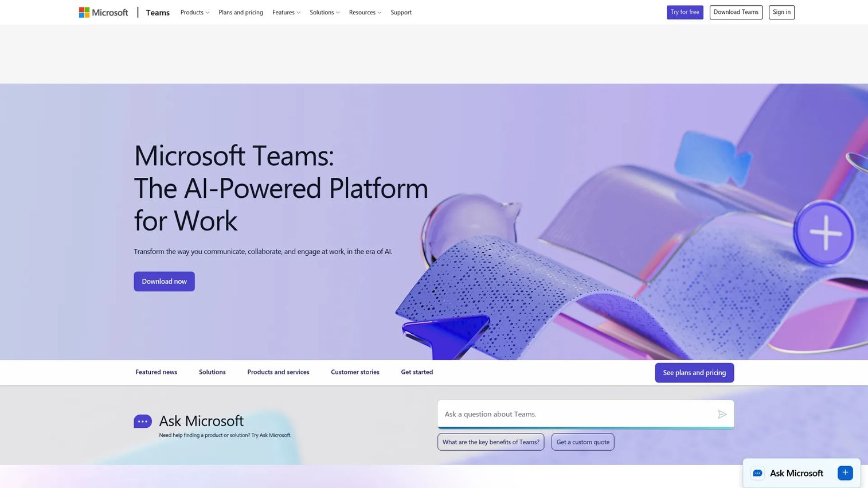Click the Microsoft logo
The height and width of the screenshot is (488, 868).
104,12
